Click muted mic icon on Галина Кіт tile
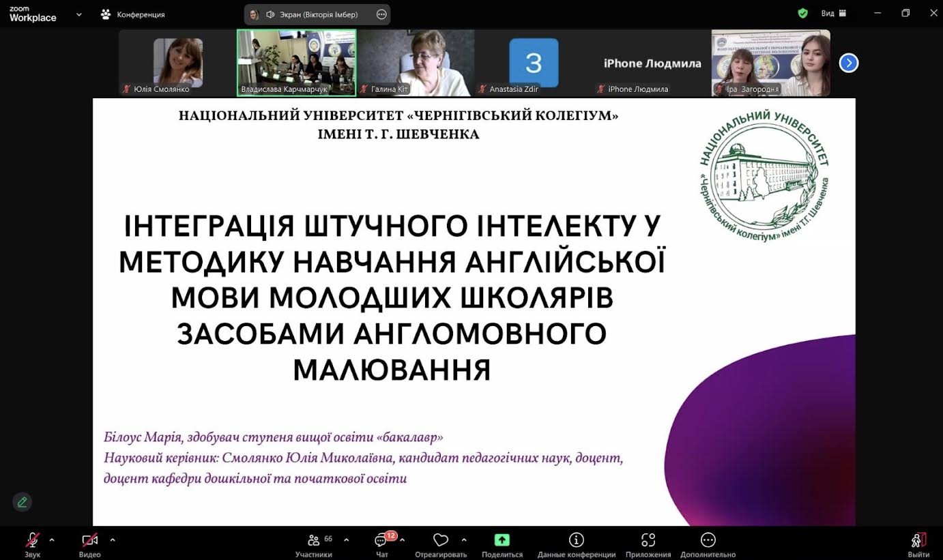Screen dimensions: 943x560 pyautogui.click(x=364, y=89)
